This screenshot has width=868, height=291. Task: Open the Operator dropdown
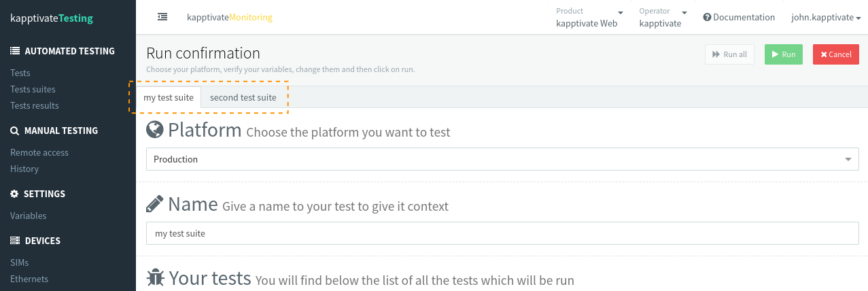(663, 18)
